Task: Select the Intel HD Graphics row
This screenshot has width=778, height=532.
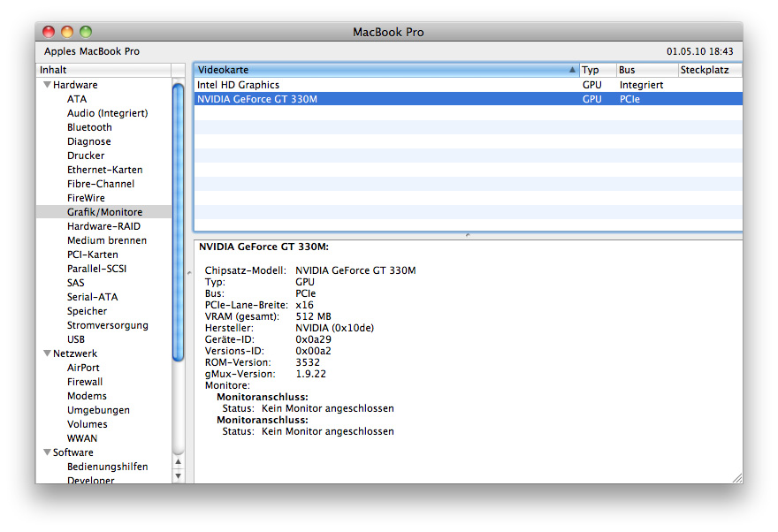Action: point(468,85)
